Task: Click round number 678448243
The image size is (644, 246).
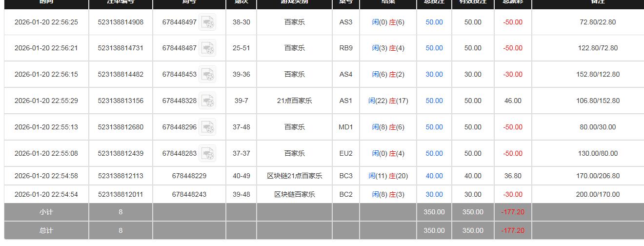Action: coord(189,194)
